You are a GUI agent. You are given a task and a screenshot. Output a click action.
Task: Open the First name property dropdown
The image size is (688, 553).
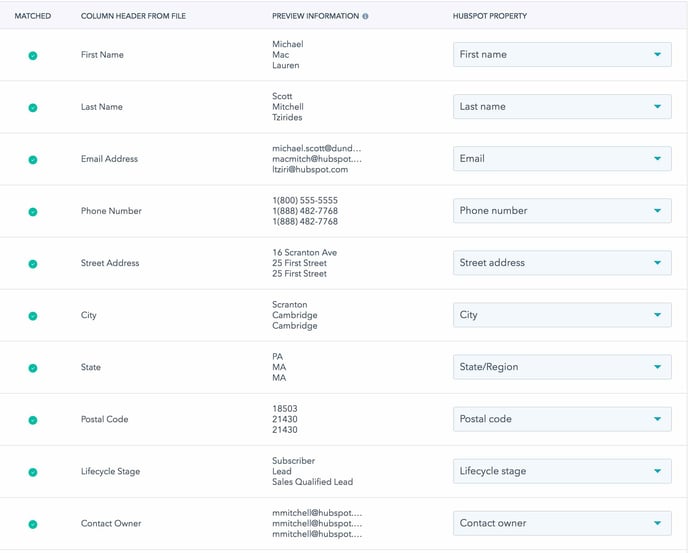(562, 54)
